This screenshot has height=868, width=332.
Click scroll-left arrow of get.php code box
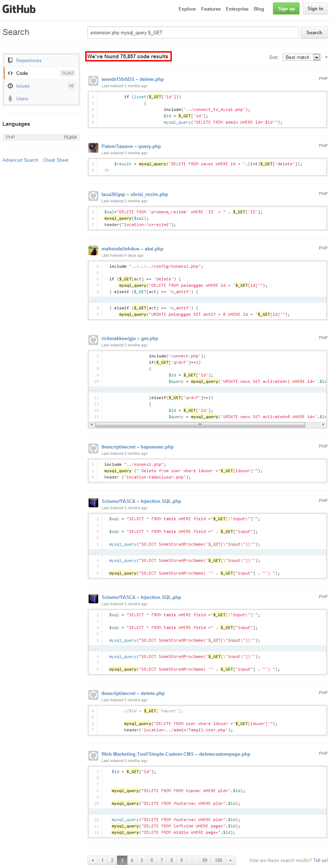(x=92, y=424)
